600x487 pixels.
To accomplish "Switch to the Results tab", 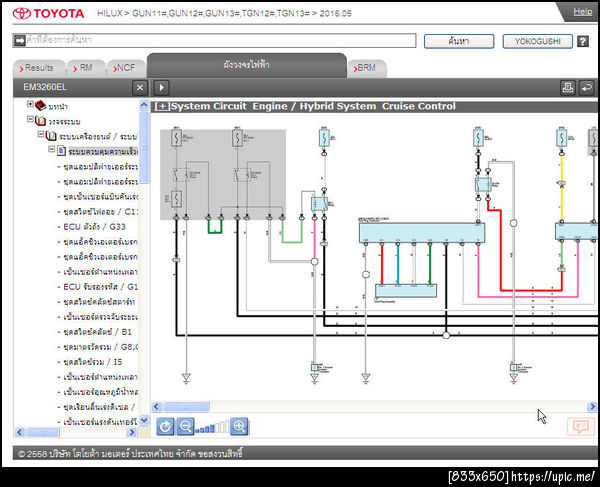I will click(39, 68).
